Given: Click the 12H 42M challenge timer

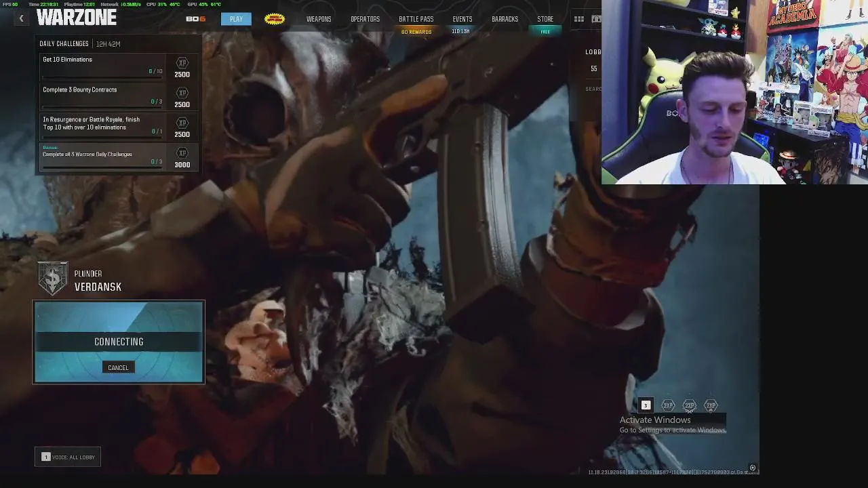Looking at the screenshot, I should click(108, 43).
